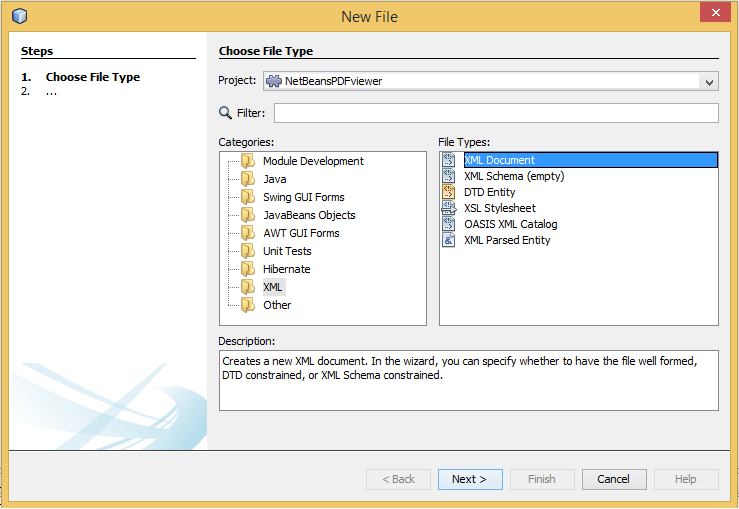
Task: Choose the JavaBeans Objects category
Action: pos(309,215)
